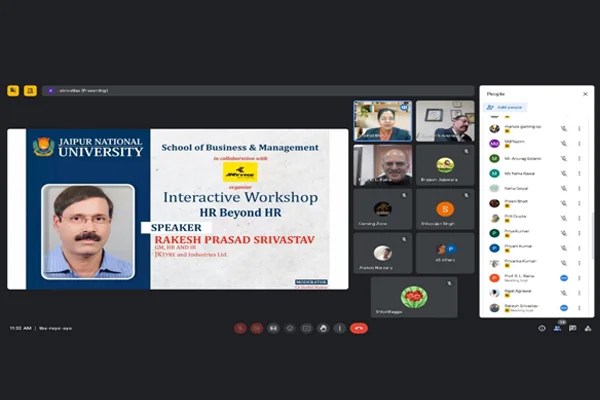Screen dimensions: 600x400
Task: Mute Md Nazim in the people list
Action: click(x=564, y=144)
